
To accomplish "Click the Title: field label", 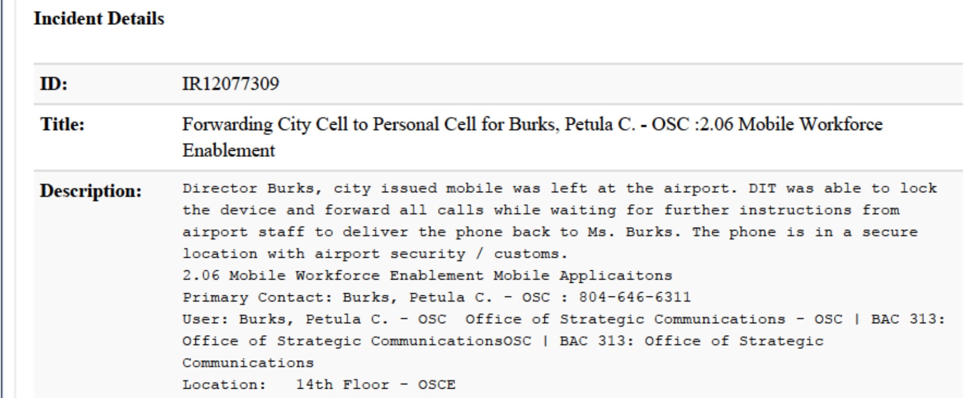I will [62, 125].
